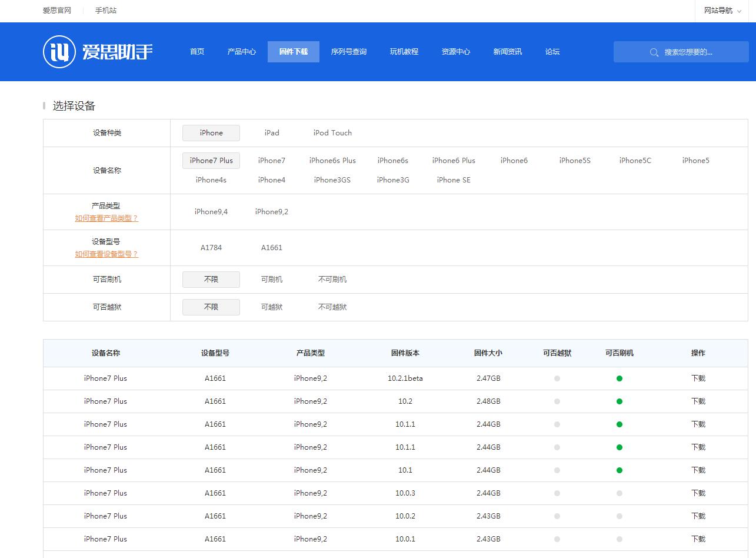
Task: Select model A1784
Action: 211,248
